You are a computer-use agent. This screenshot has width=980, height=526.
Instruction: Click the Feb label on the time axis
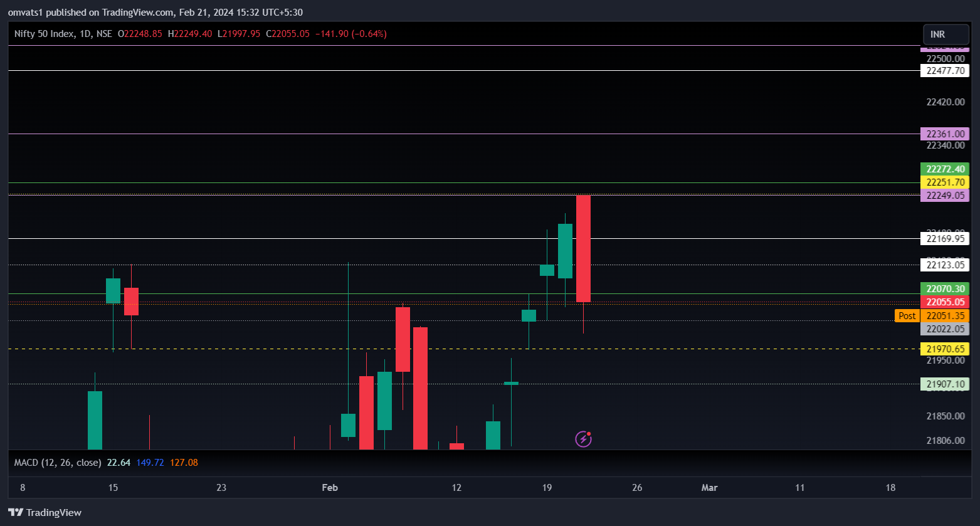coord(330,488)
